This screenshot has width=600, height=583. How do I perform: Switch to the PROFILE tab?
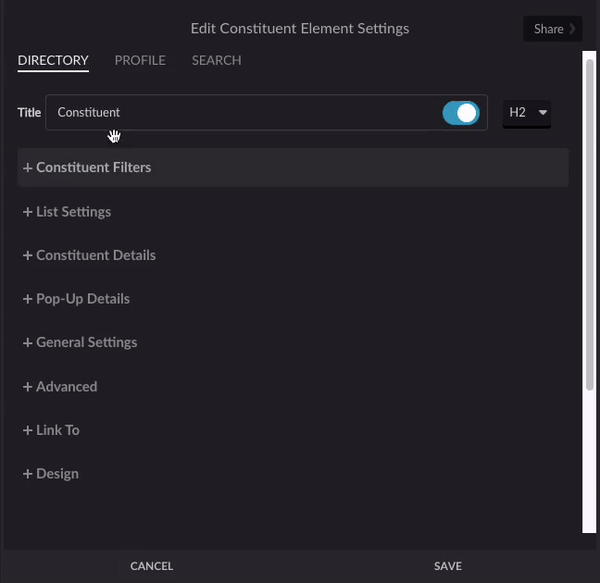click(140, 60)
